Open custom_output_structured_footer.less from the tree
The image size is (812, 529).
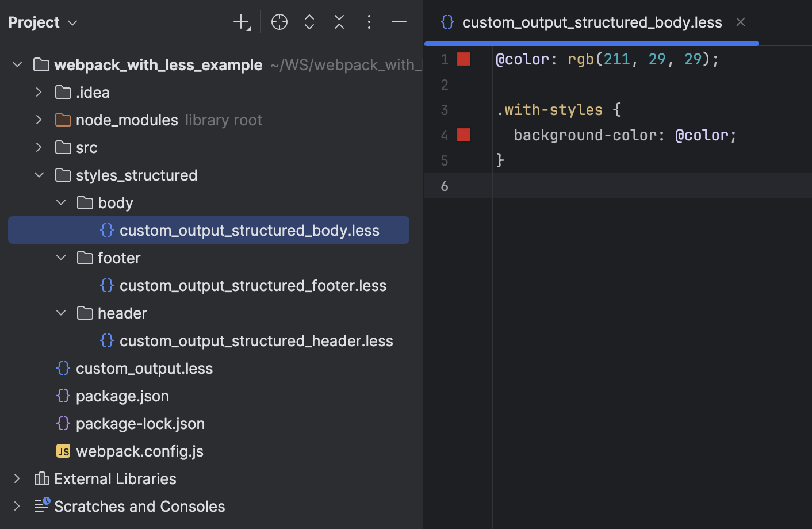pos(253,285)
